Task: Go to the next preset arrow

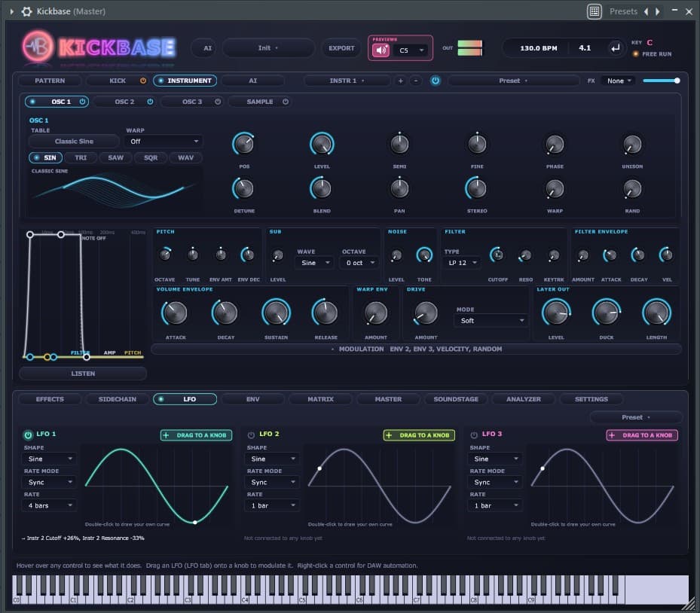Action: coord(658,11)
